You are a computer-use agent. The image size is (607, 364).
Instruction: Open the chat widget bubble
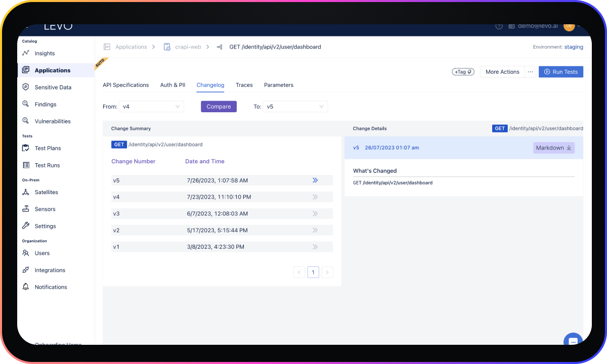(573, 341)
